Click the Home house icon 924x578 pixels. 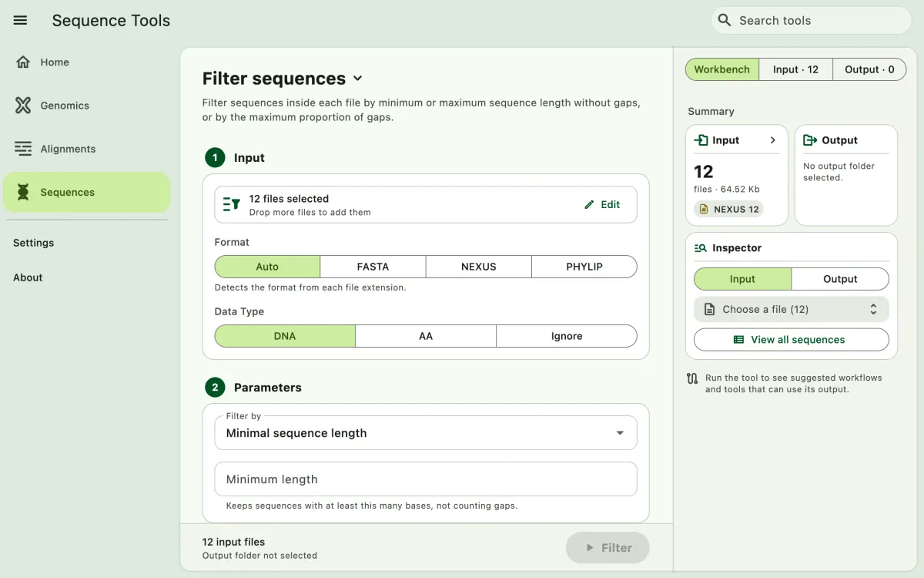[23, 62]
